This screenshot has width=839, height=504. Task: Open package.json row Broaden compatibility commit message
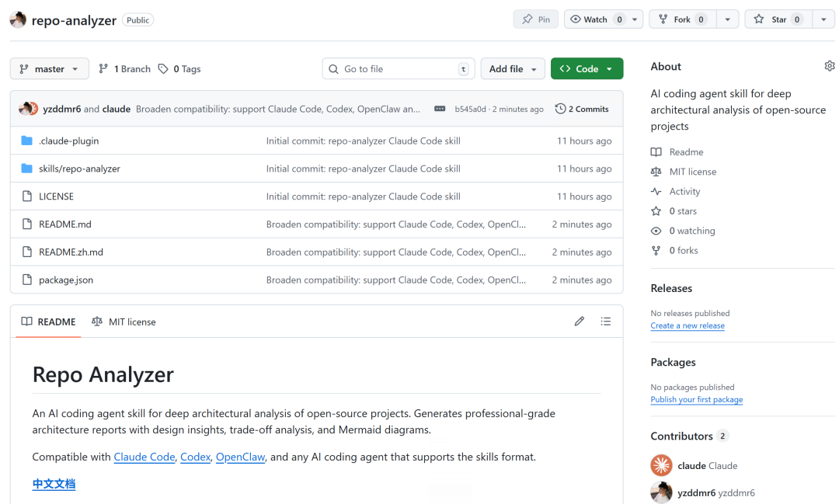click(x=396, y=280)
